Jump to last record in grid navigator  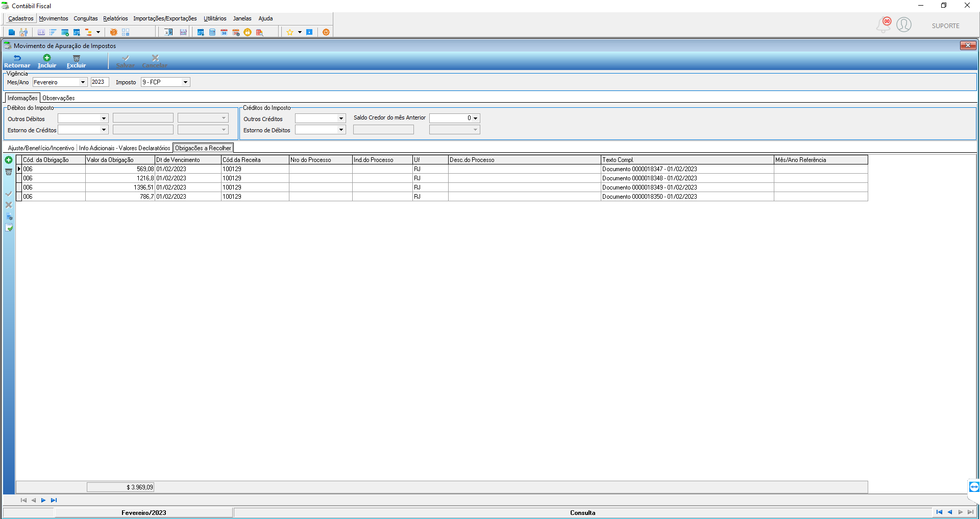[54, 500]
